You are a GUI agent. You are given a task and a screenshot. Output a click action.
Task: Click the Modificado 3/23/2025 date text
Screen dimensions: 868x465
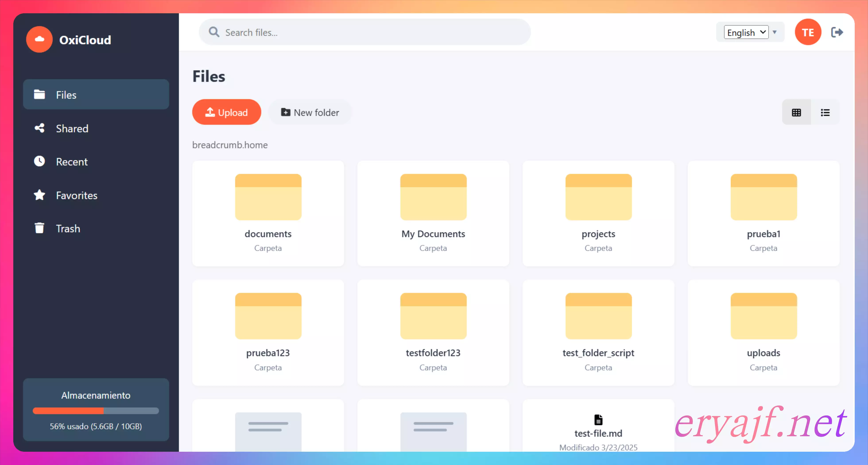(599, 448)
